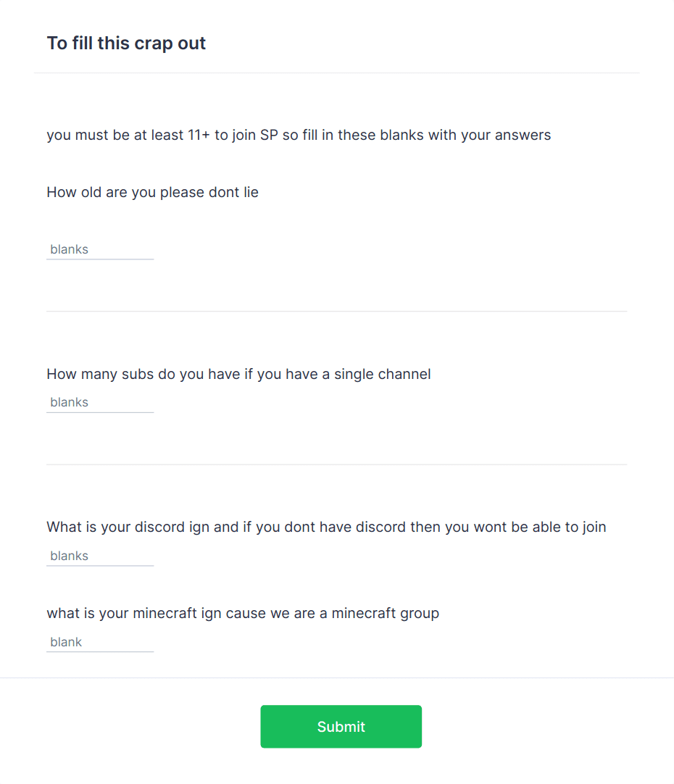The width and height of the screenshot is (674, 784).
Task: Click the 11+ age requirement description text
Action: point(299,135)
